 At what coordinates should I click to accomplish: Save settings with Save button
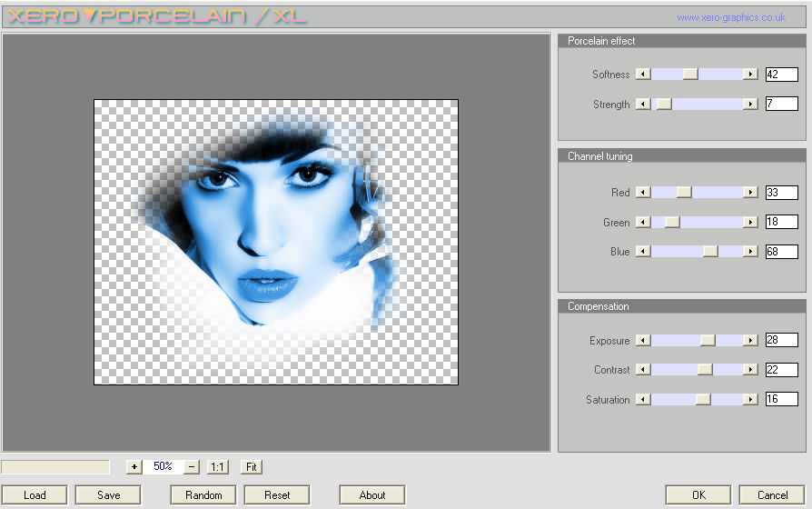click(x=108, y=495)
